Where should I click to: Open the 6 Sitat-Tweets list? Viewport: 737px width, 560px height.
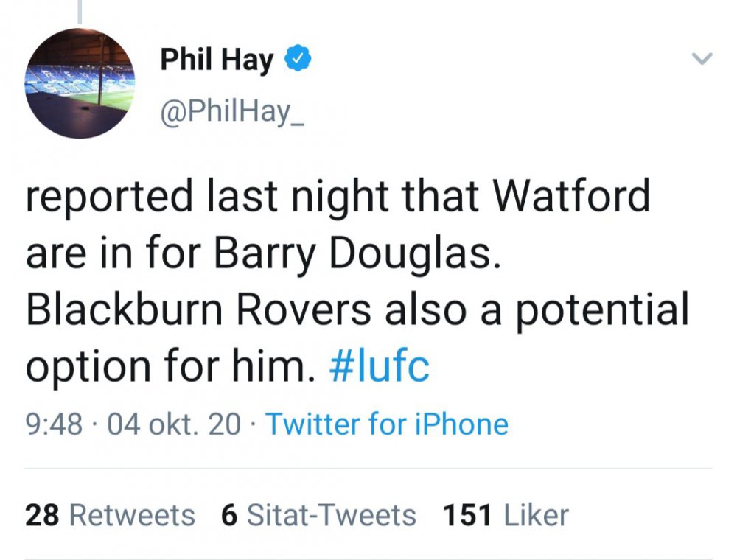(x=318, y=515)
